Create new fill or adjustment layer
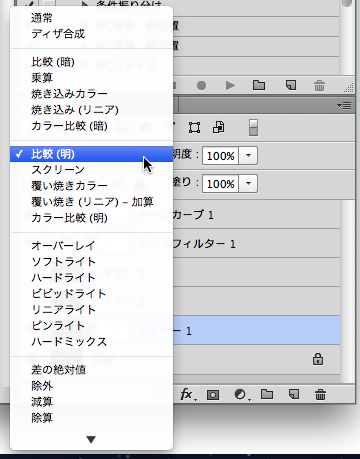 click(241, 395)
